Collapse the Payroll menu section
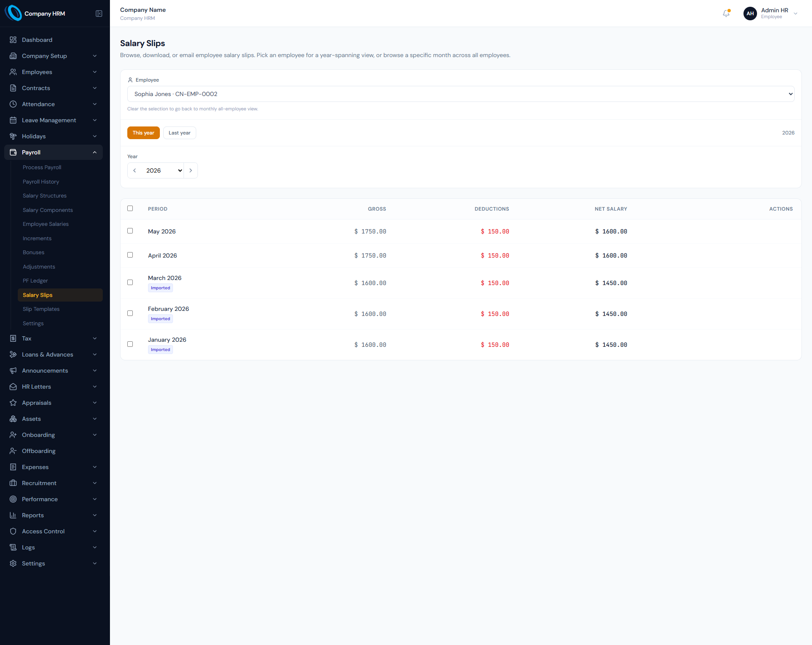The image size is (812, 645). 53,152
